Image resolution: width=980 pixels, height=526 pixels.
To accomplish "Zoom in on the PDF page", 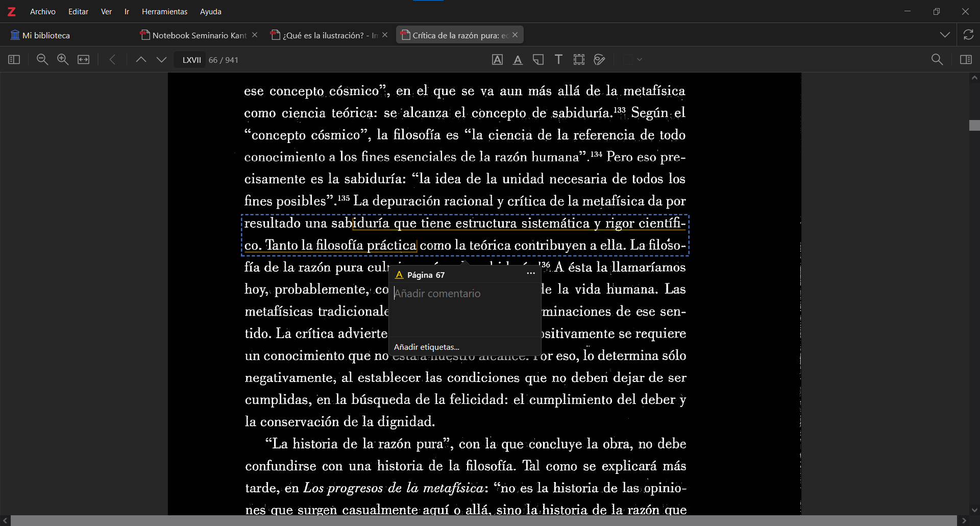I will 63,60.
